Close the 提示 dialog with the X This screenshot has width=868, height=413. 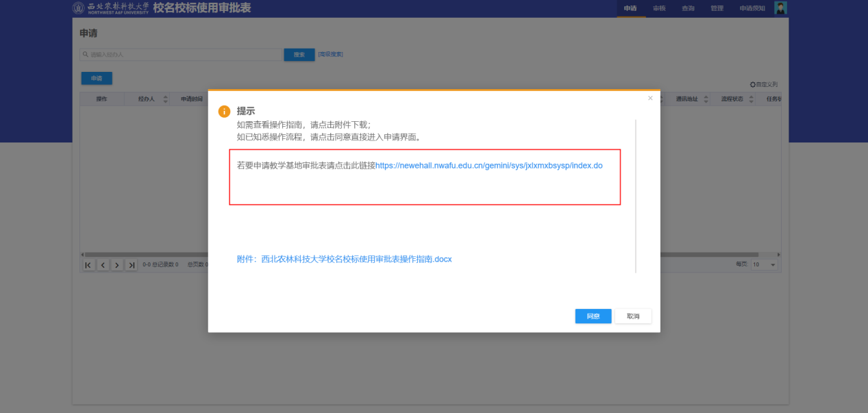click(650, 99)
